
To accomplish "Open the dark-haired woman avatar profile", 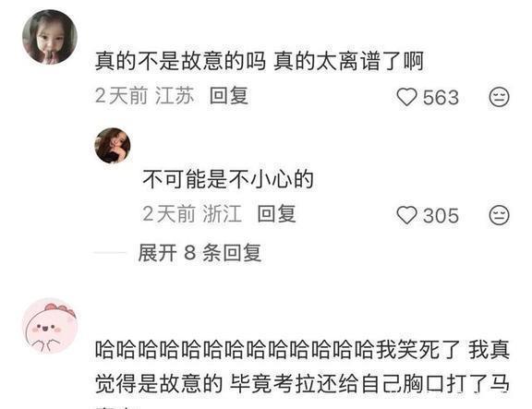I will [x=113, y=146].
